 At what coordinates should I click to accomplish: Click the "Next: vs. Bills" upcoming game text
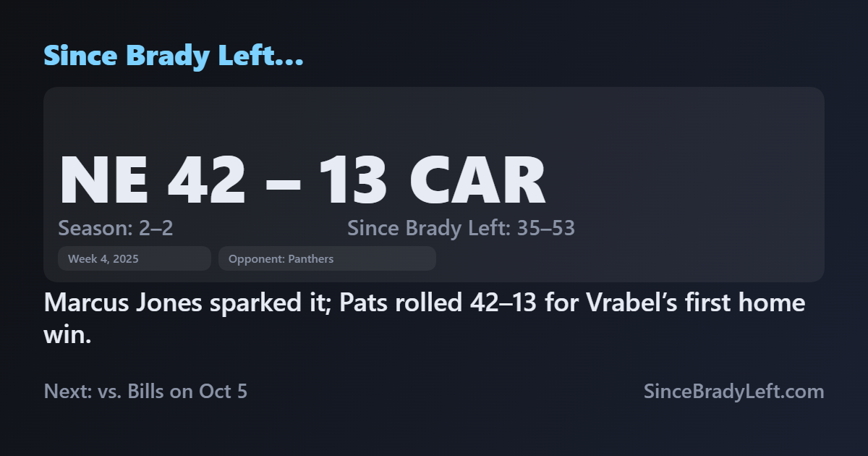point(110,392)
